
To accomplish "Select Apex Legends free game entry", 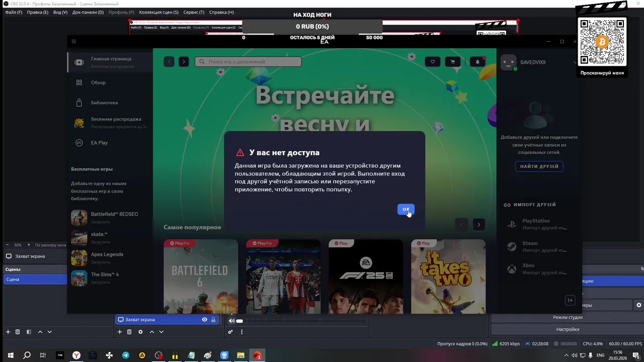I will pyautogui.click(x=110, y=258).
